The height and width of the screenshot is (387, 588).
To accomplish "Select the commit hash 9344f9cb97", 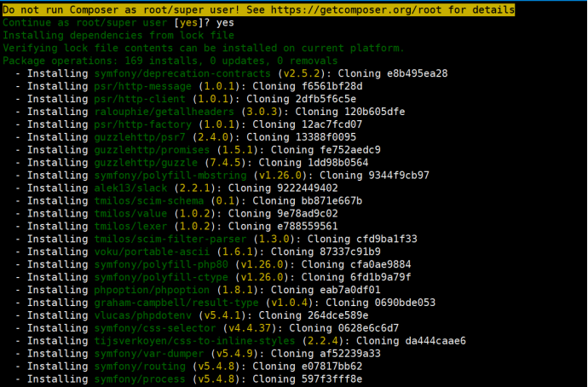I will (x=399, y=176).
